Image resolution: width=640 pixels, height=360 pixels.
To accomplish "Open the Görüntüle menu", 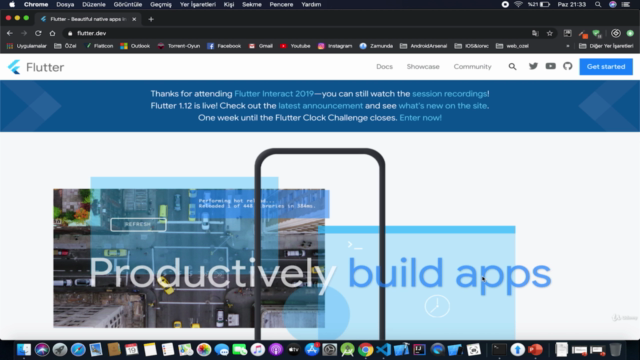I will (128, 4).
